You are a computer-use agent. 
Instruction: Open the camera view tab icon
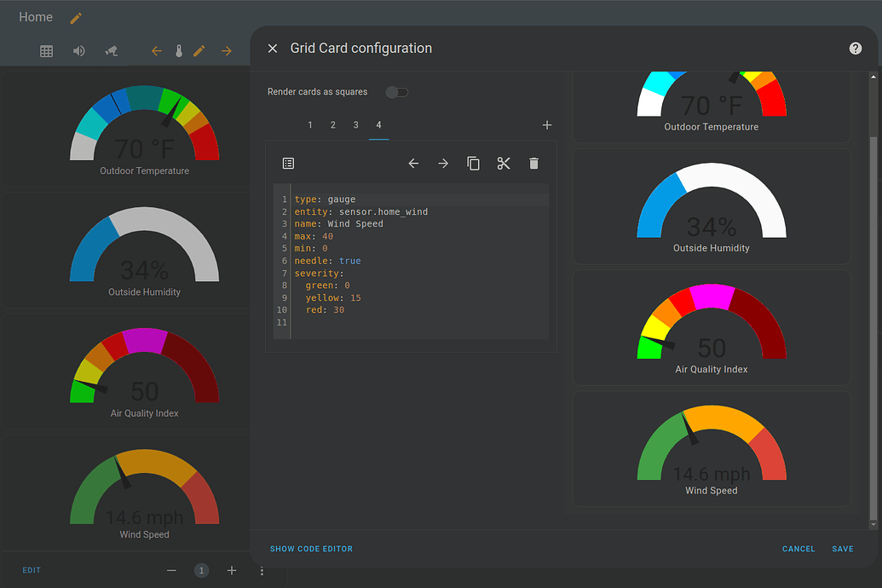point(111,51)
